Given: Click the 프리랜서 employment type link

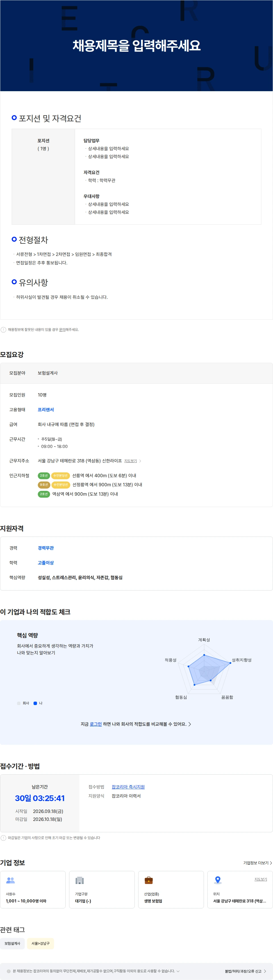Looking at the screenshot, I should coord(46,410).
